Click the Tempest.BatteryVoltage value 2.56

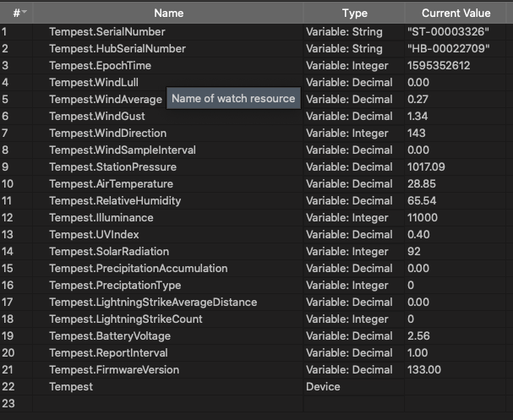pos(418,336)
